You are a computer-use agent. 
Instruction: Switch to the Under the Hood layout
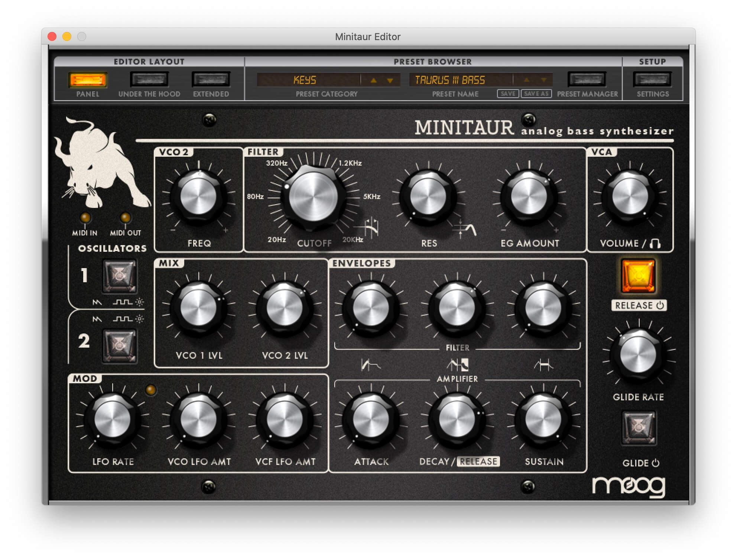(149, 79)
